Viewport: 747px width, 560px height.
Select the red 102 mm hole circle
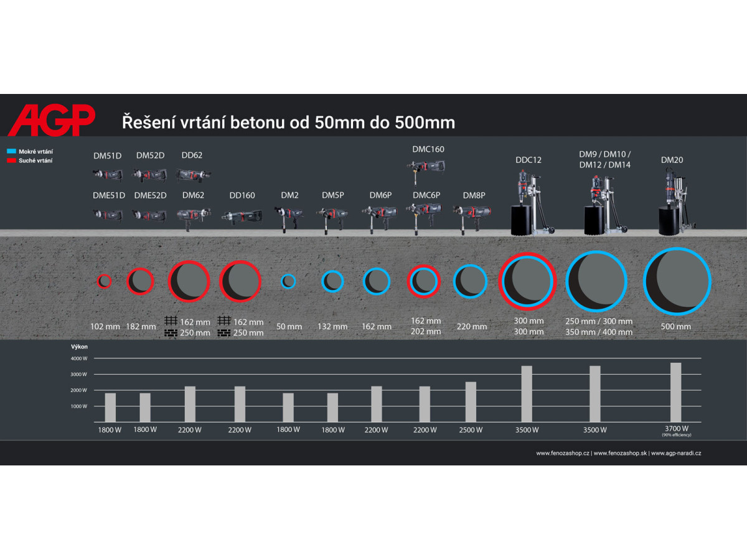(x=105, y=281)
